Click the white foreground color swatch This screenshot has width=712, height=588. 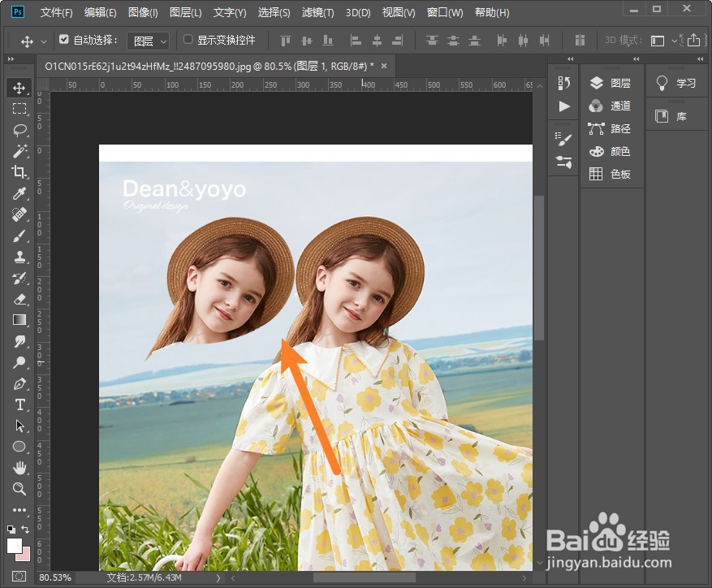[15, 545]
